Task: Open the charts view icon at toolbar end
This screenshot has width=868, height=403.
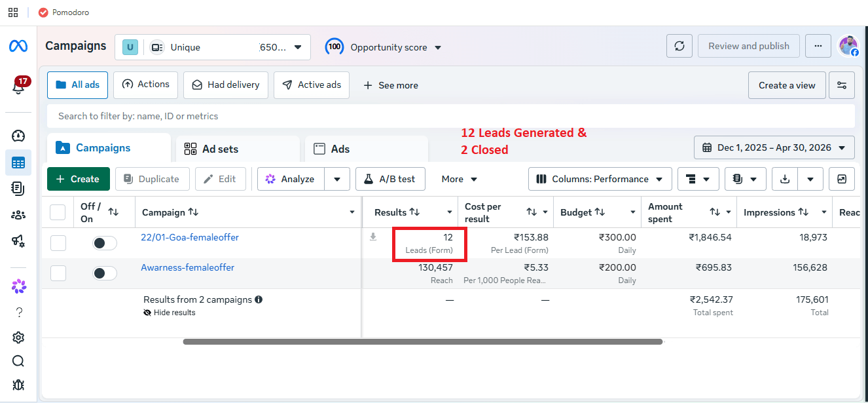Action: click(x=842, y=179)
